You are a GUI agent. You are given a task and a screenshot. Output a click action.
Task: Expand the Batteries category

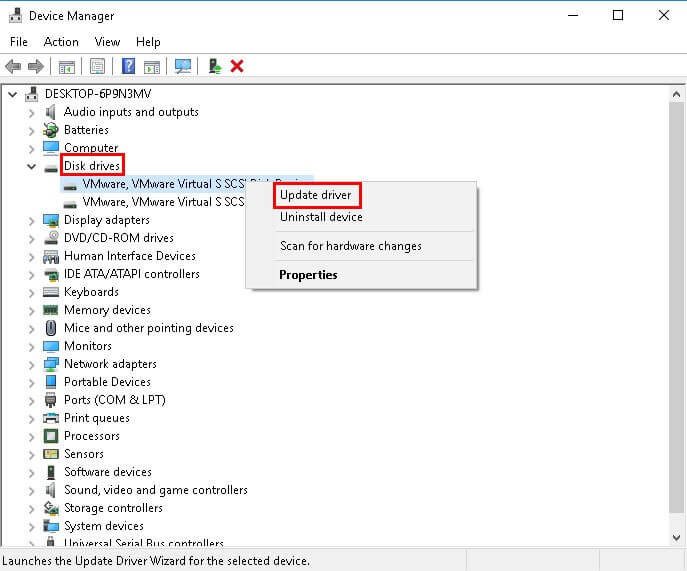point(31,130)
